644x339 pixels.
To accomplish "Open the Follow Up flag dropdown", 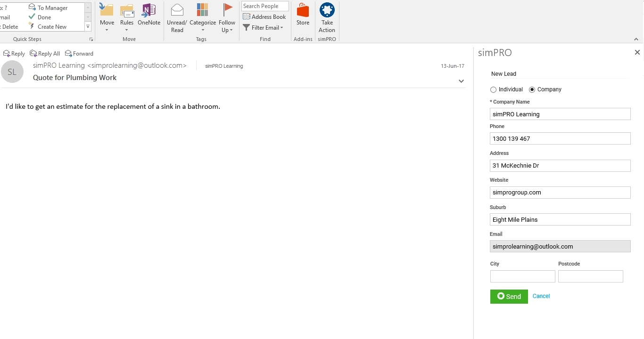I will click(x=227, y=19).
